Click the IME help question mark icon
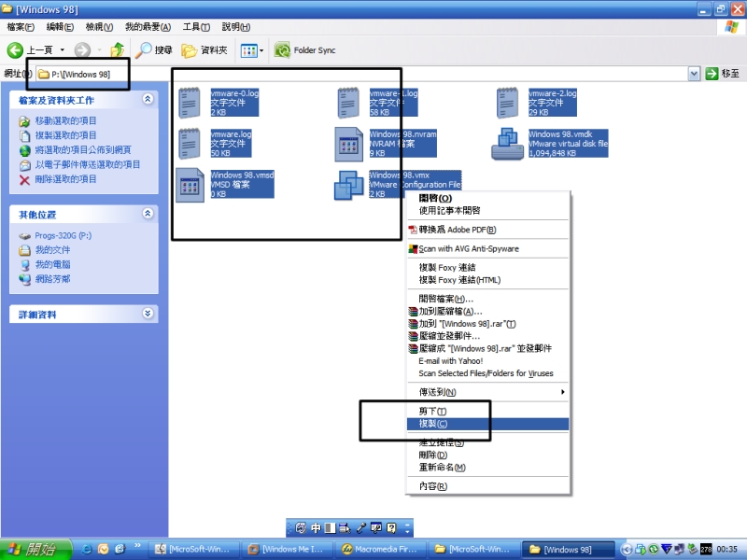 click(x=391, y=527)
